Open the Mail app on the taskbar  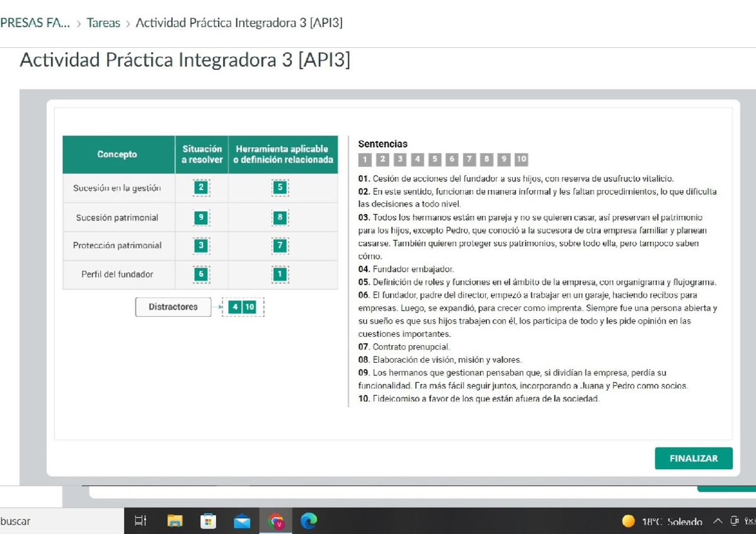point(243,521)
